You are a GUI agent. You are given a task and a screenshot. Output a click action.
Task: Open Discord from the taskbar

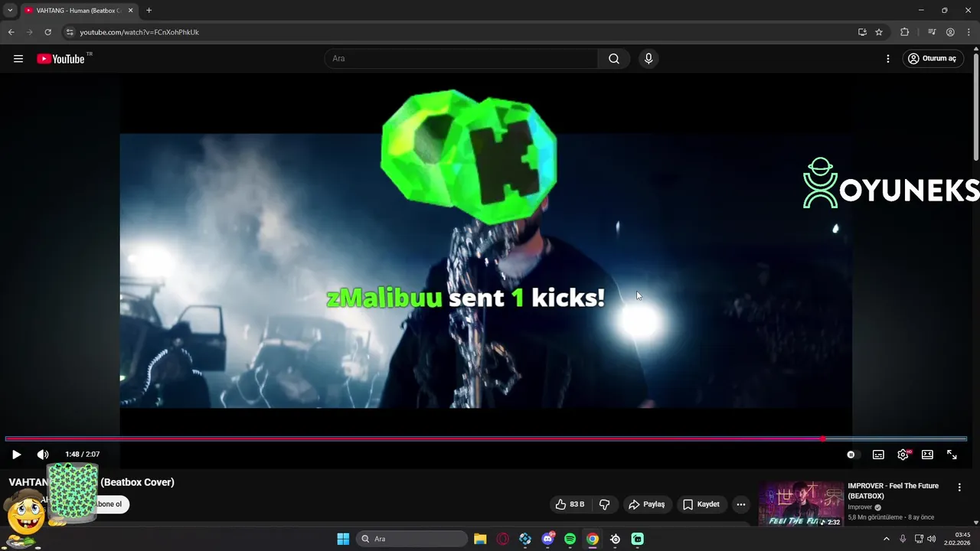point(547,539)
